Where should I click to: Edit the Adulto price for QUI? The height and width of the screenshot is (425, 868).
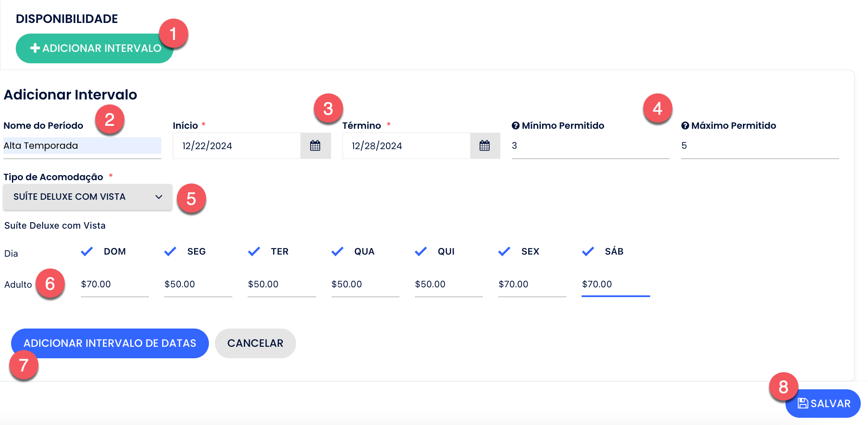coord(448,284)
